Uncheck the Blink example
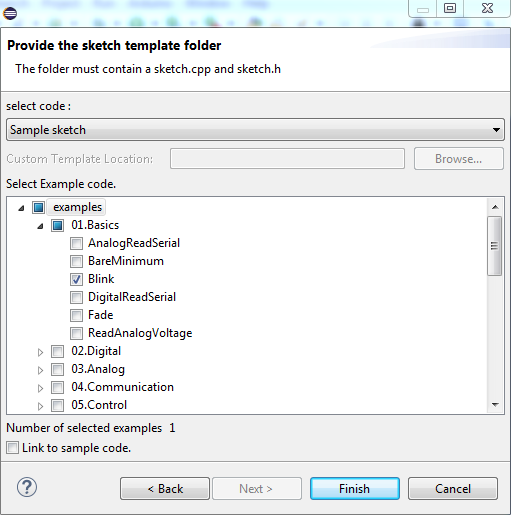 pos(76,279)
